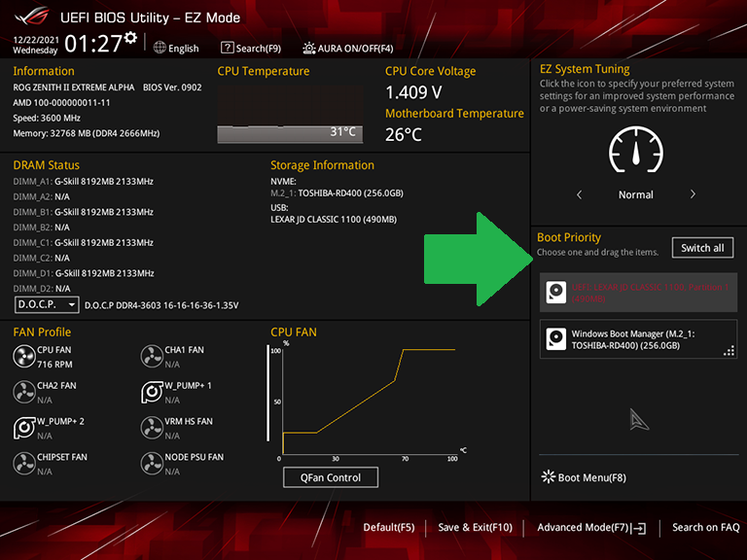
Task: Click the NODE PSU FAN icon
Action: (152, 464)
